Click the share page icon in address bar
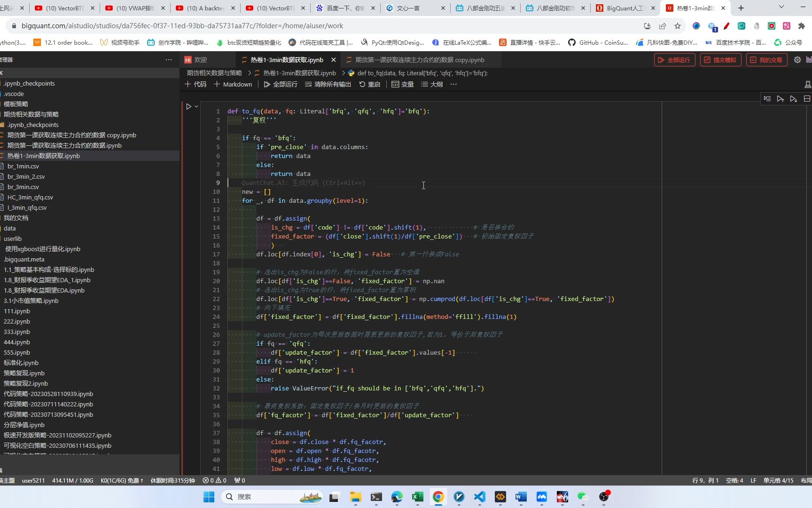Viewport: 812px width, 508px height. pos(663,26)
